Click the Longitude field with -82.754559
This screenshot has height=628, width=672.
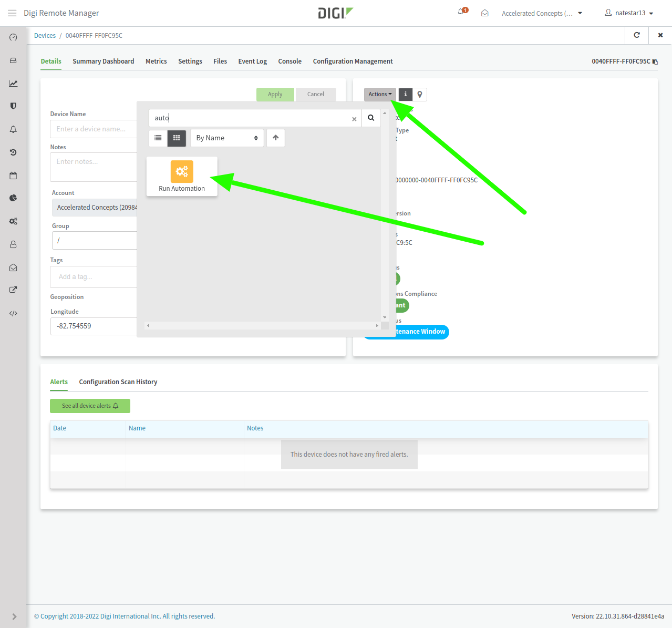[x=94, y=326]
